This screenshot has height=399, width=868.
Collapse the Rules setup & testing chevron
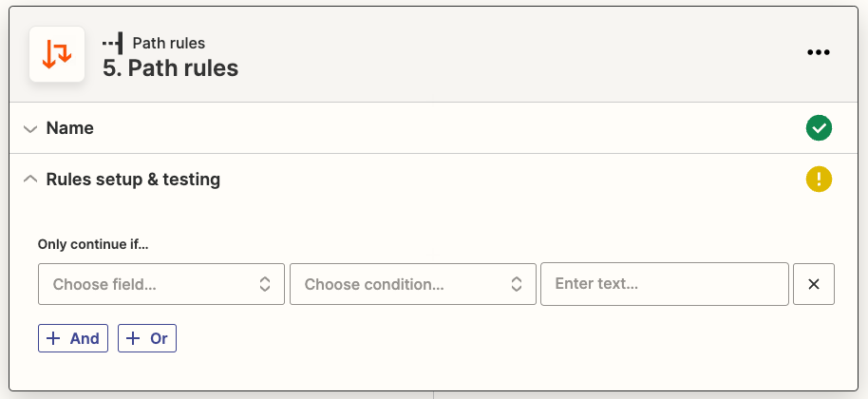[x=30, y=179]
